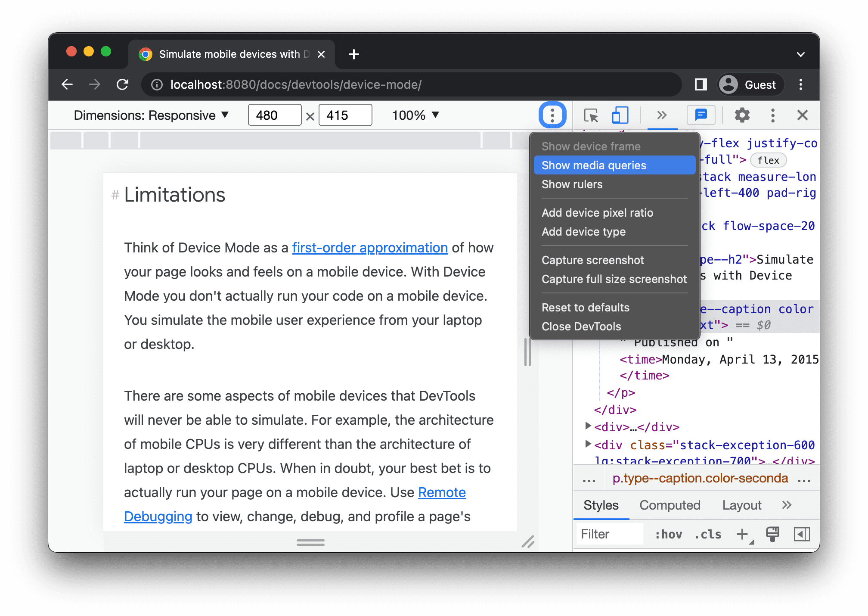868x616 pixels.
Task: Select Capture screenshot option
Action: pos(593,260)
